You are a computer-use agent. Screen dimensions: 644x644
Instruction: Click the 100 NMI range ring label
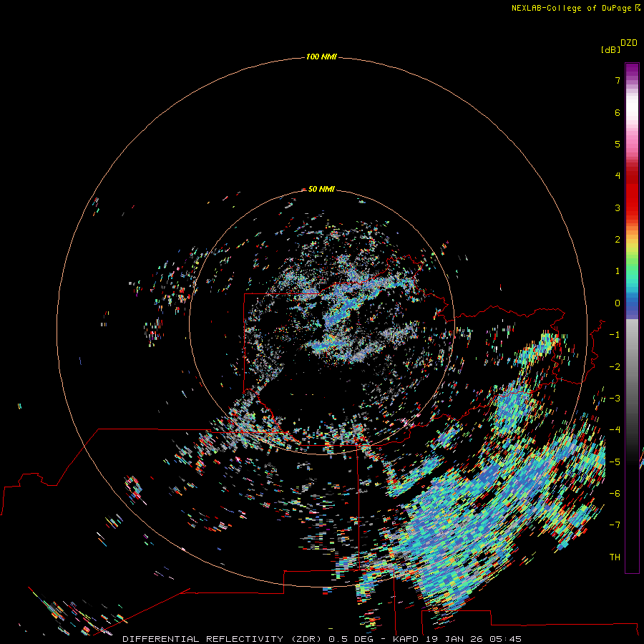pyautogui.click(x=321, y=57)
